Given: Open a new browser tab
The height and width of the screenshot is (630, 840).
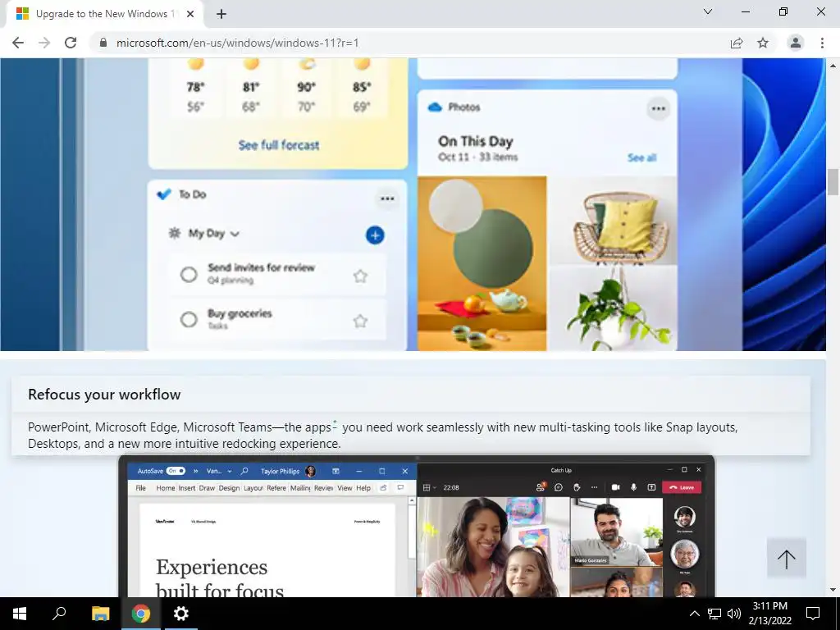Looking at the screenshot, I should click(x=221, y=14).
